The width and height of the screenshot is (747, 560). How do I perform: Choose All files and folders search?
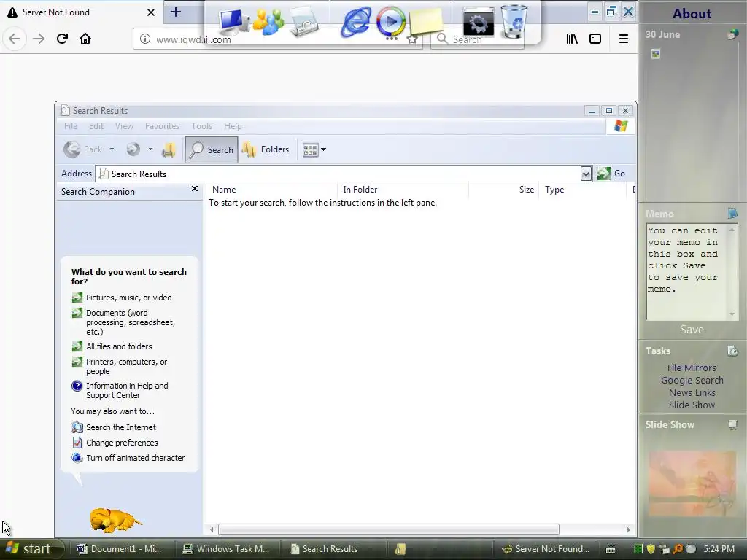pyautogui.click(x=112, y=346)
